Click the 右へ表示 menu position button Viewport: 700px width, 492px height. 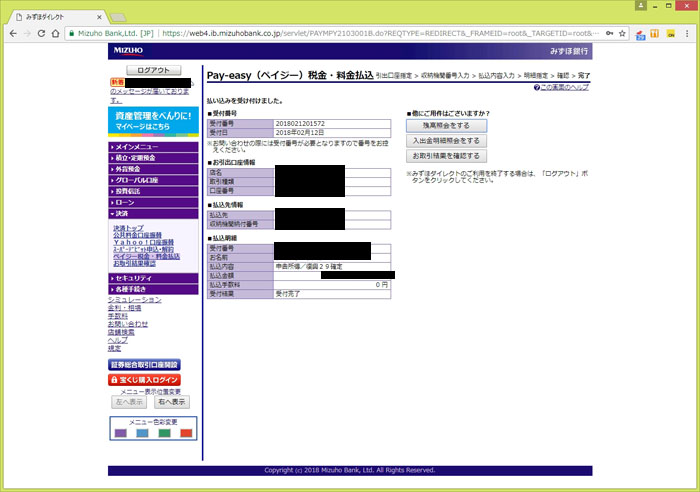pos(172,402)
